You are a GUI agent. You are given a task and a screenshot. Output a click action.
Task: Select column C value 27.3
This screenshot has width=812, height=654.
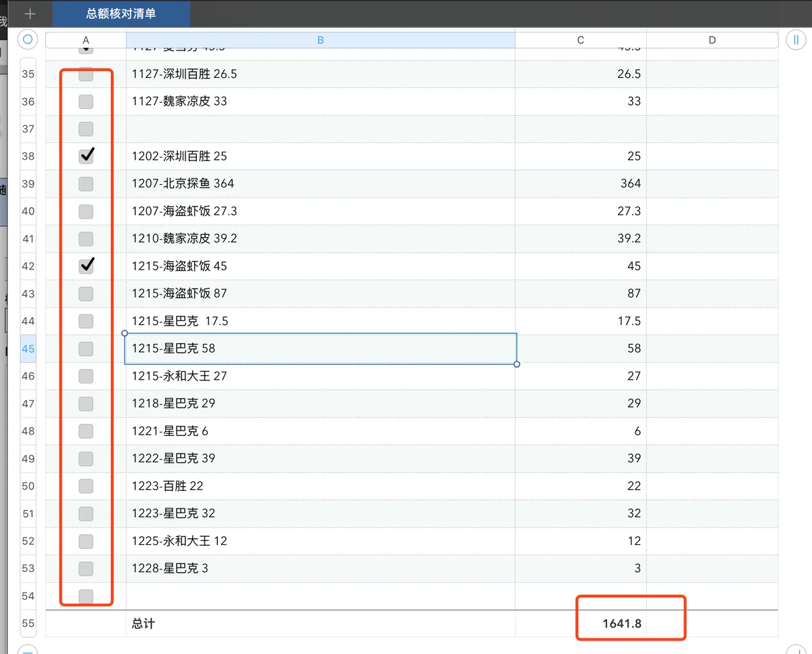(x=581, y=211)
